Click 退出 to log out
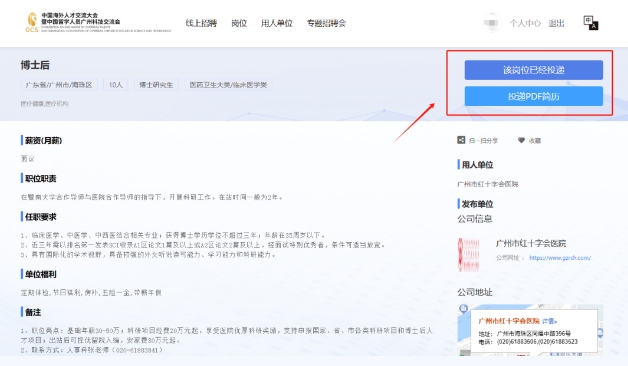This screenshot has width=628, height=366. point(556,23)
